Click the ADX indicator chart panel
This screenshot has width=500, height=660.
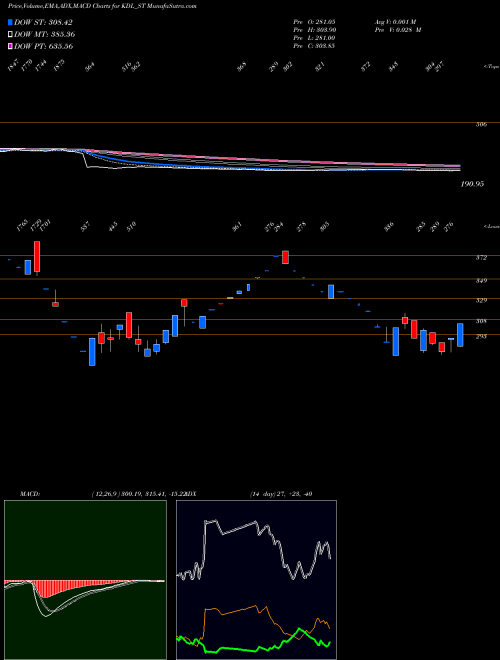click(x=256, y=580)
